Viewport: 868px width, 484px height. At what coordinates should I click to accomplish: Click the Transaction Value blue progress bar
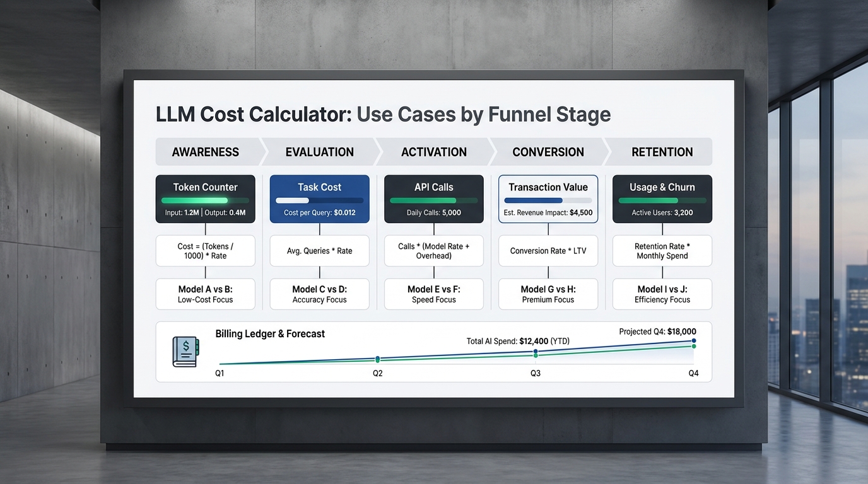click(548, 200)
